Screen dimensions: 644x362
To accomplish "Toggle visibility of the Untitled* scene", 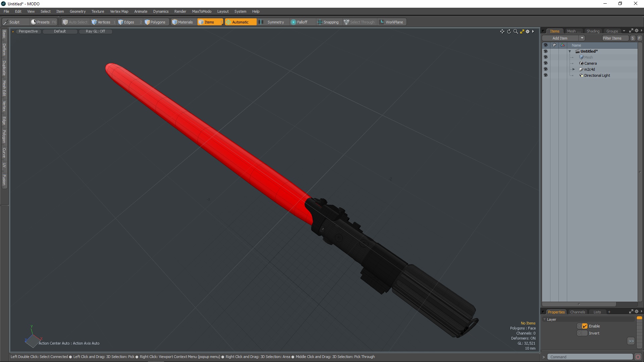I will [x=545, y=51].
